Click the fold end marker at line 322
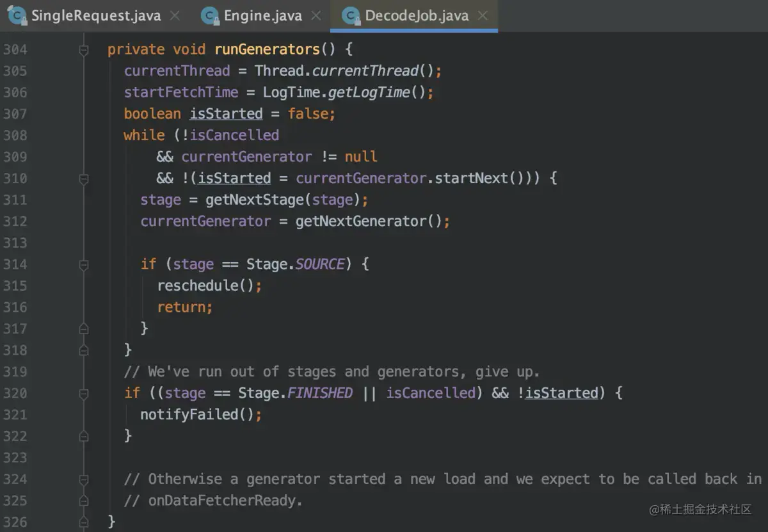This screenshot has height=532, width=768. (84, 436)
